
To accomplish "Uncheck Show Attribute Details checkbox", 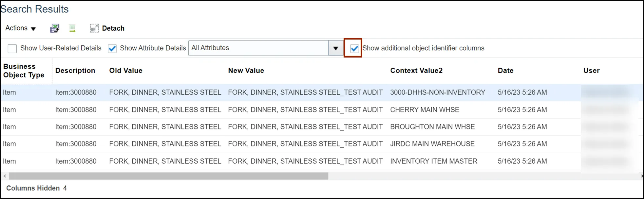I will coord(112,49).
